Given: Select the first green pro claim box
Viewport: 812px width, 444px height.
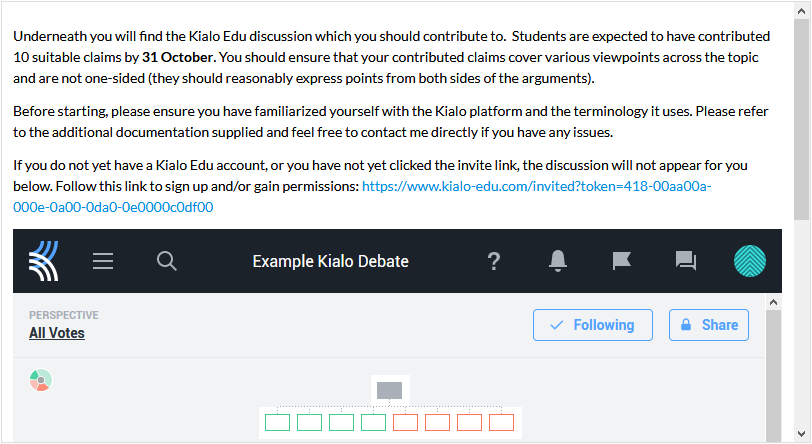Looking at the screenshot, I should (x=278, y=422).
